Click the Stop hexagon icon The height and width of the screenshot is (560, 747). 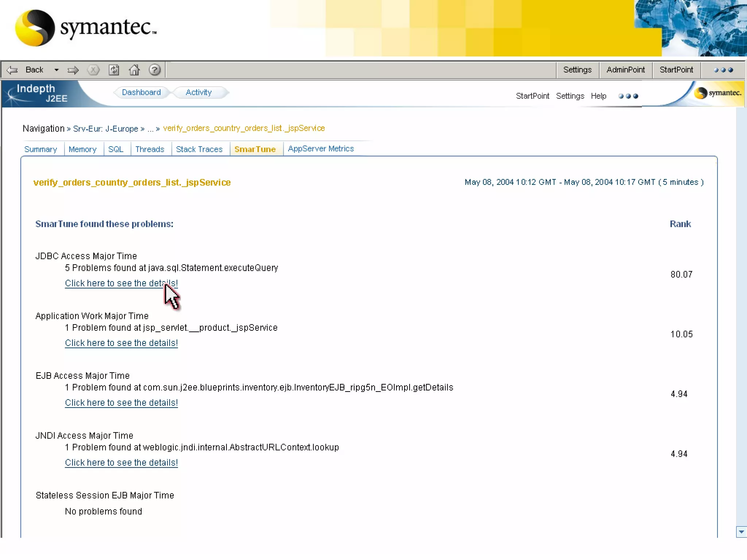pyautogui.click(x=93, y=70)
